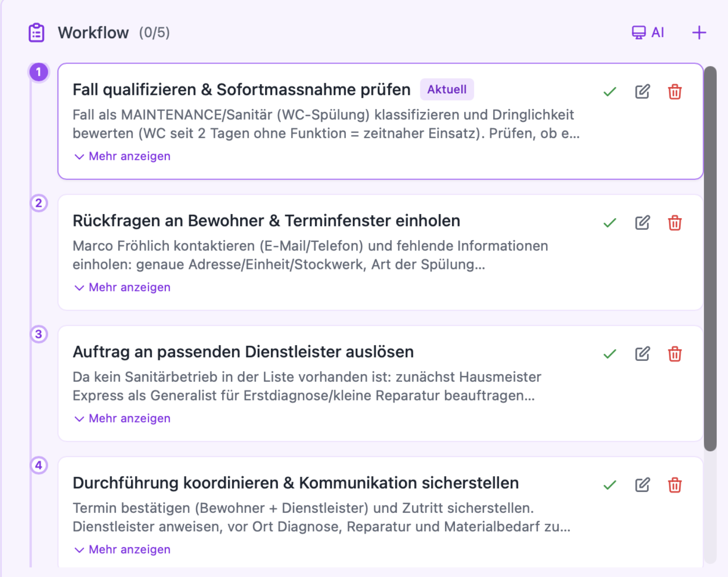Edit the step 'Fall qualifizieren & Sofortmassnahme prüfen'
This screenshot has width=728, height=577.
click(642, 91)
